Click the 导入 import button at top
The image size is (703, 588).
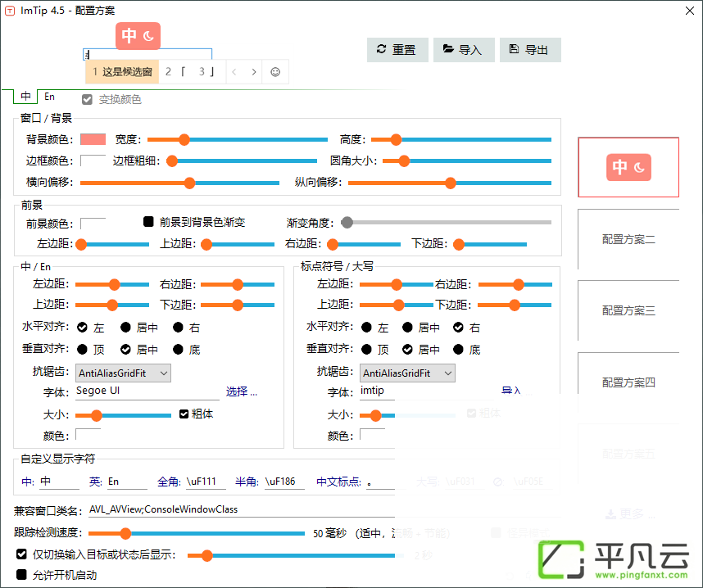pos(464,50)
